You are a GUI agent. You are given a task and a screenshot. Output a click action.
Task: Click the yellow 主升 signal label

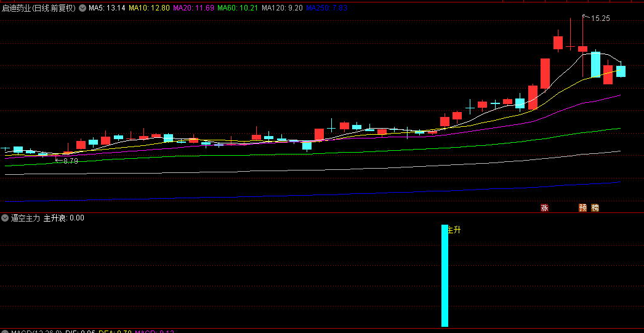point(454,230)
